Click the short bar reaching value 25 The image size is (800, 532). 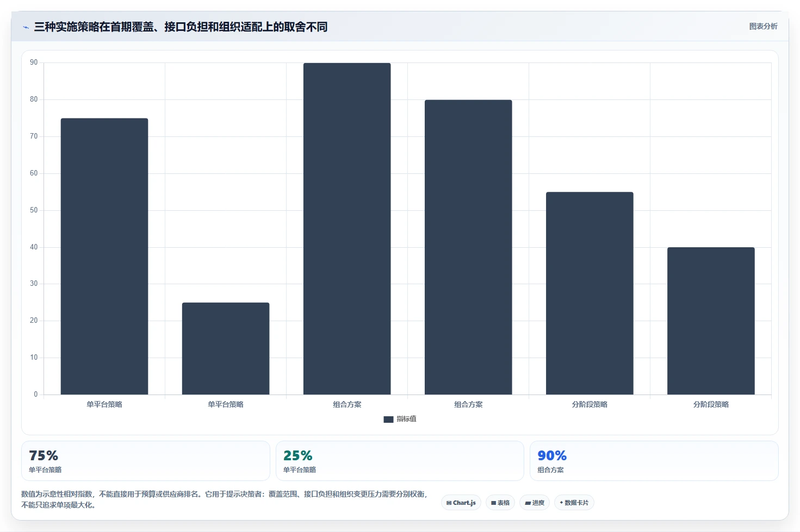click(226, 348)
